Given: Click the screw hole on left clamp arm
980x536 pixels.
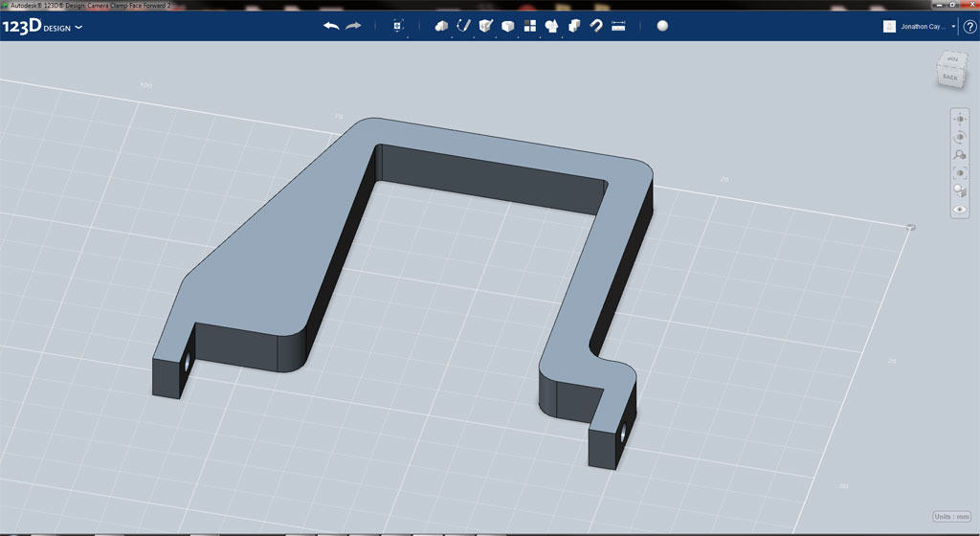Looking at the screenshot, I should [187, 362].
